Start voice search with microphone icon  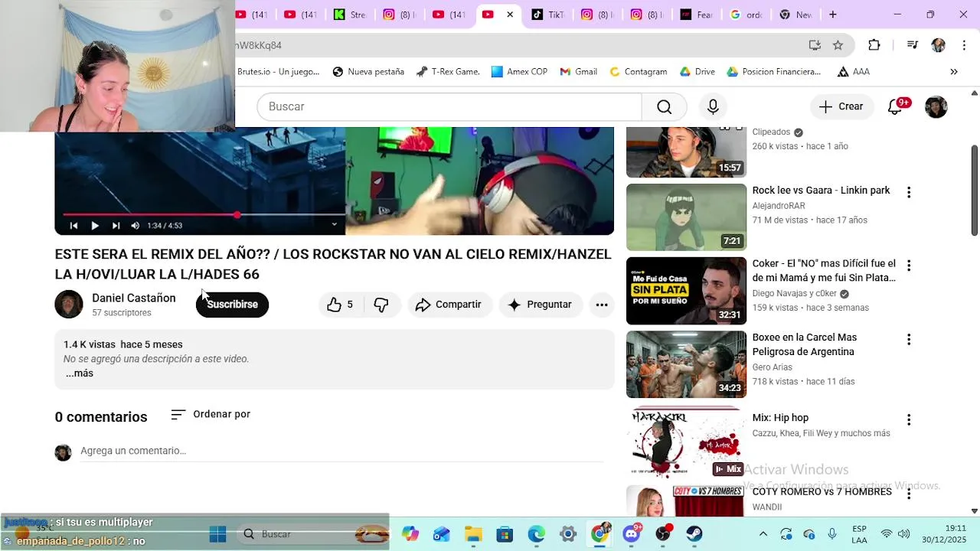[713, 106]
